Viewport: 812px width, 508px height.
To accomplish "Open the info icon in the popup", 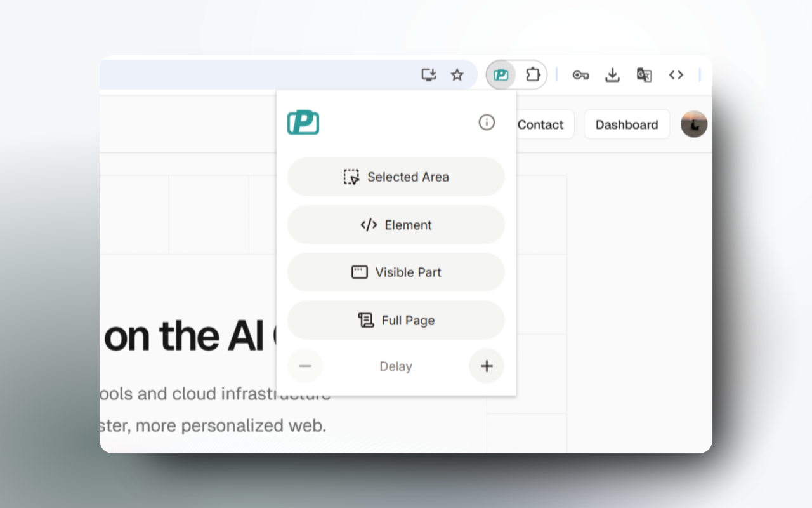I will pyautogui.click(x=487, y=123).
